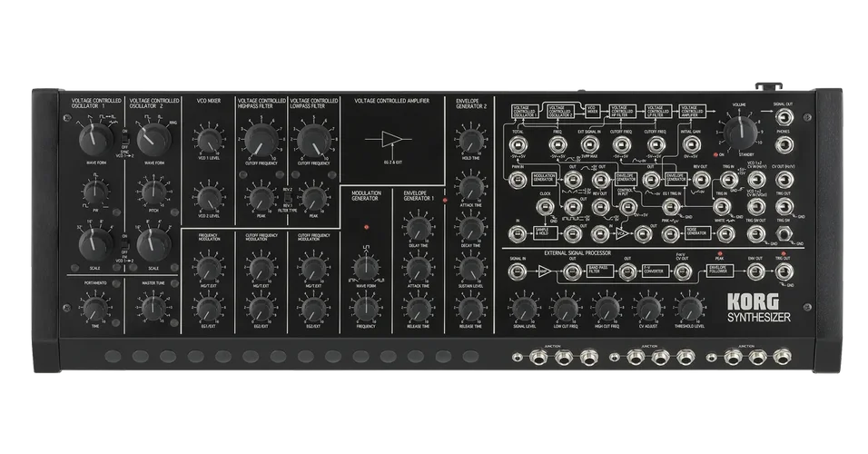Screen dimensions: 868x454
Task: Click the PWM IN jack
Action: pyautogui.click(x=518, y=180)
